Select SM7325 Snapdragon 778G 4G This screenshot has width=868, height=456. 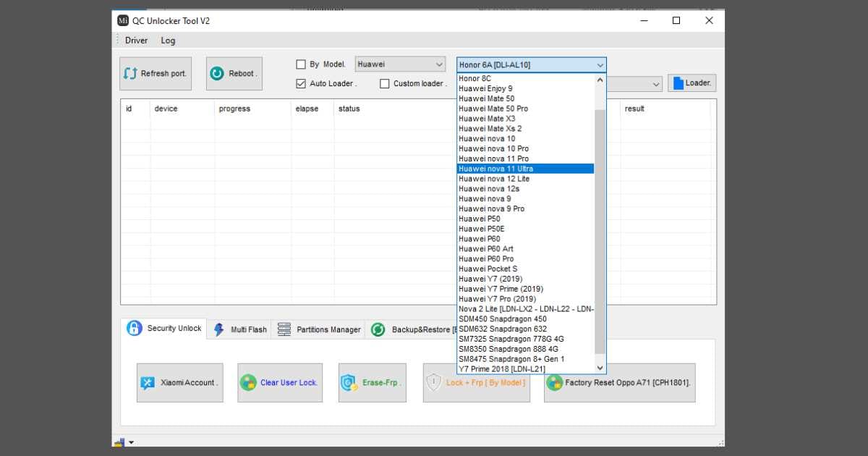click(x=525, y=339)
